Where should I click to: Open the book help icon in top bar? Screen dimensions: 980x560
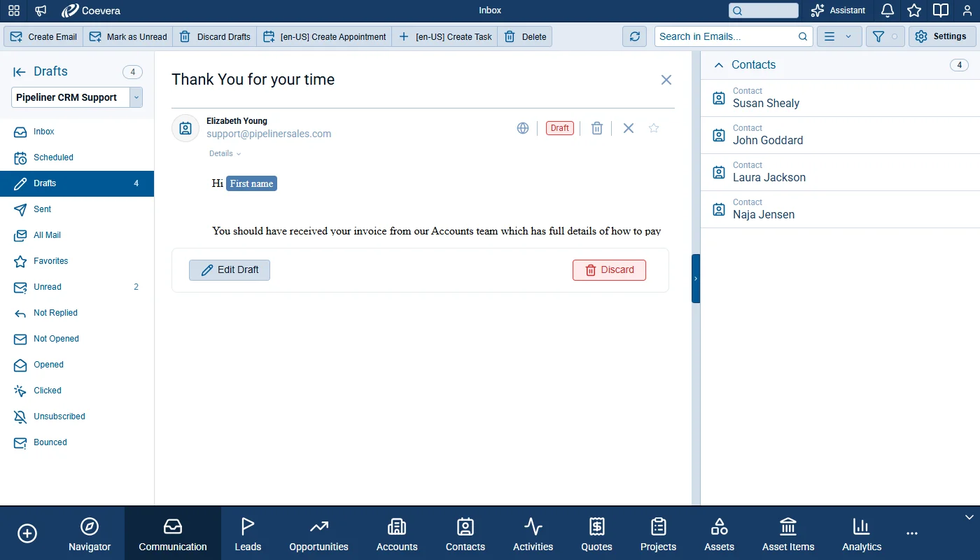(941, 10)
